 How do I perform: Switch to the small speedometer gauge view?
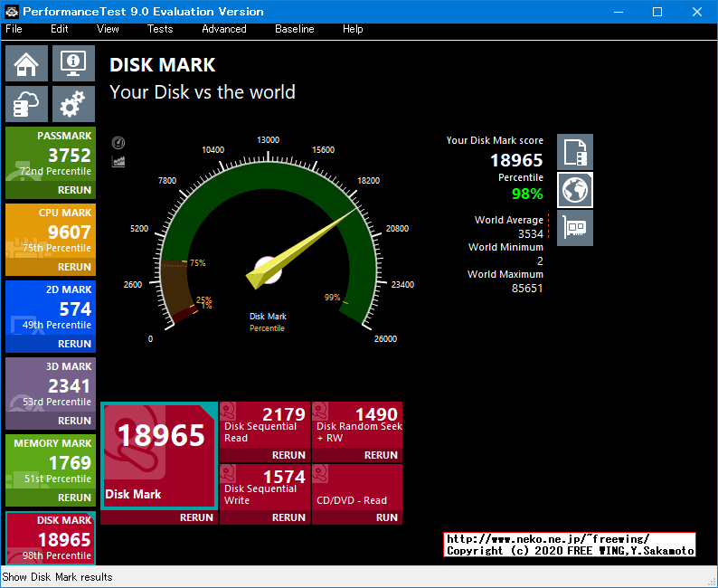pos(118,143)
